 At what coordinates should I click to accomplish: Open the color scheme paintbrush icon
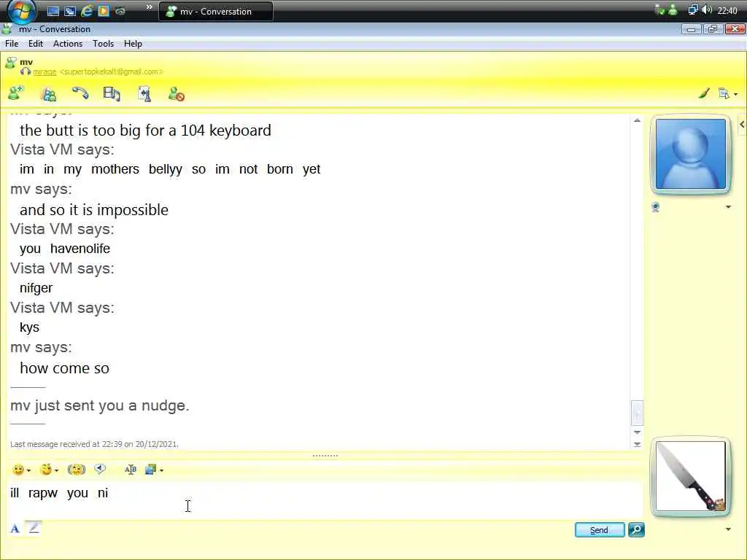[704, 93]
